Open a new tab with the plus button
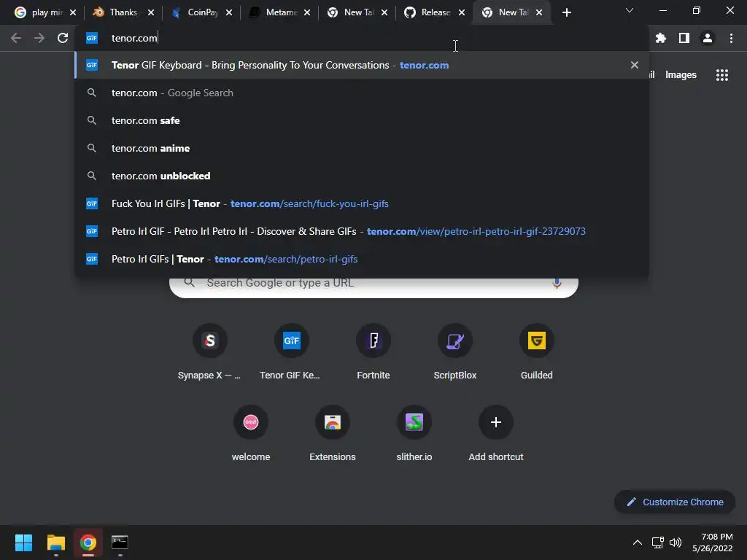The width and height of the screenshot is (747, 560). click(x=566, y=12)
